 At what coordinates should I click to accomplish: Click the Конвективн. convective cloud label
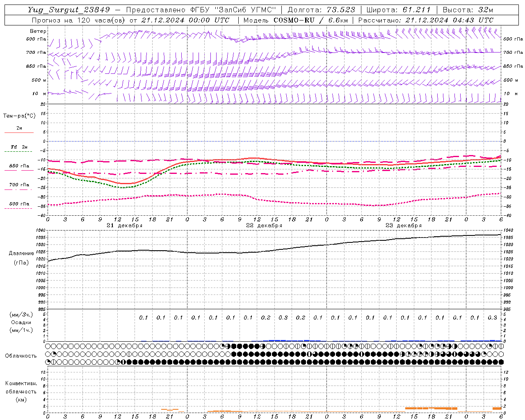[x=21, y=383]
